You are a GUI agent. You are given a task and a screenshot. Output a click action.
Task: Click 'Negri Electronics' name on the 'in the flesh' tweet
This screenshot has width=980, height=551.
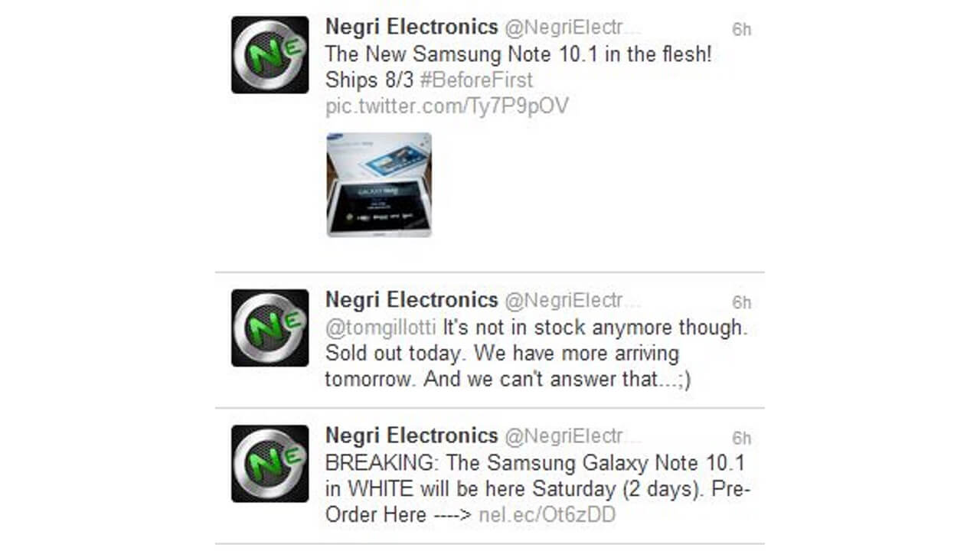pos(411,27)
